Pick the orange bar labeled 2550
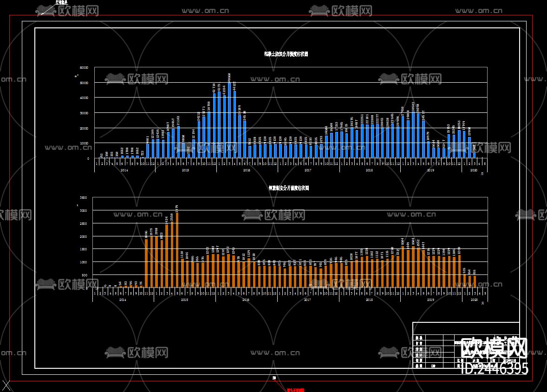The image size is (547, 392). click(x=172, y=255)
